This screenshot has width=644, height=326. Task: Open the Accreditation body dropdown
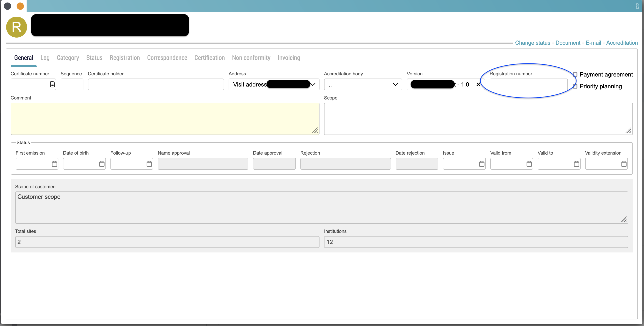(x=395, y=84)
